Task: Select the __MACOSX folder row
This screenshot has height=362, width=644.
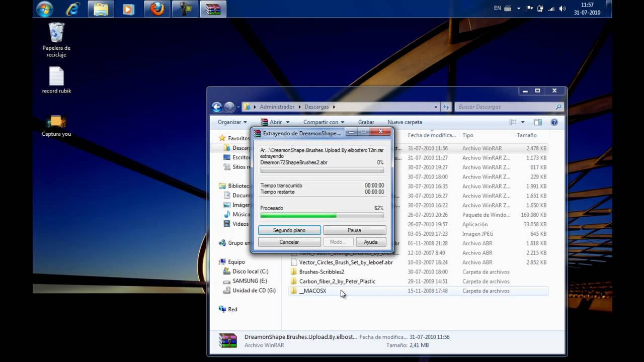Action: [419, 291]
